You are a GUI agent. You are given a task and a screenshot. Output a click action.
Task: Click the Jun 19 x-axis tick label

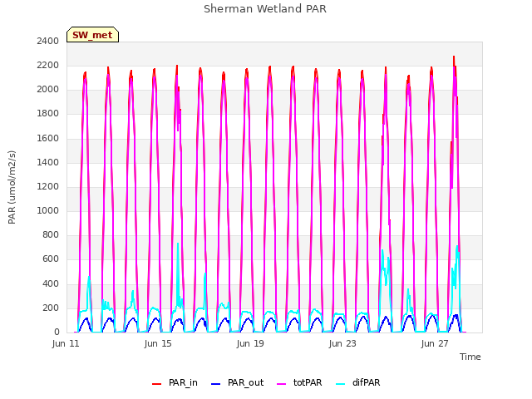tap(250, 343)
